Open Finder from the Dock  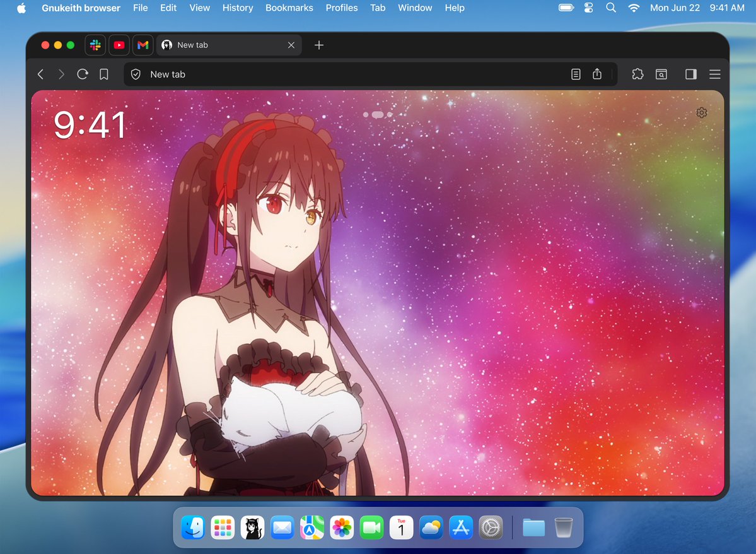[193, 527]
